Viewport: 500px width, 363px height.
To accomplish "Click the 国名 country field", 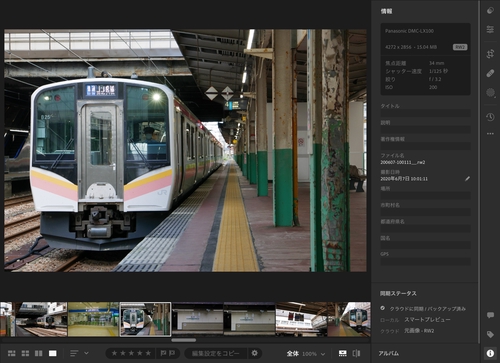I will pos(426,245).
